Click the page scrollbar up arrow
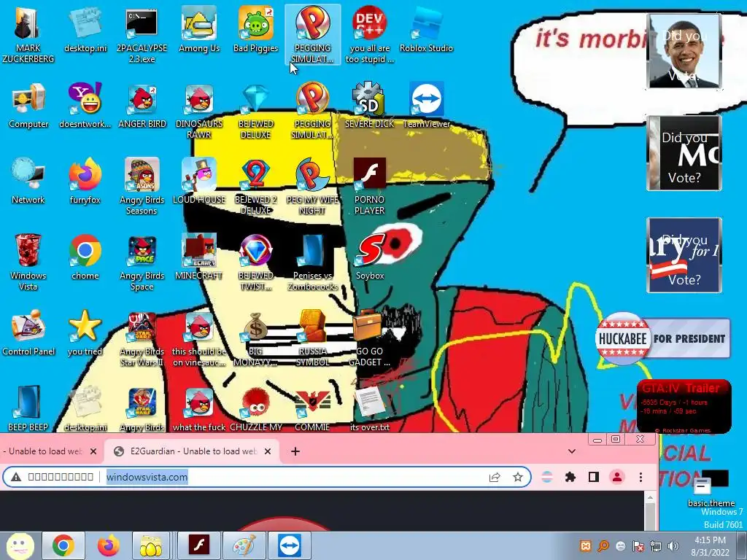Screen dimensions: 747x560 pos(650,497)
